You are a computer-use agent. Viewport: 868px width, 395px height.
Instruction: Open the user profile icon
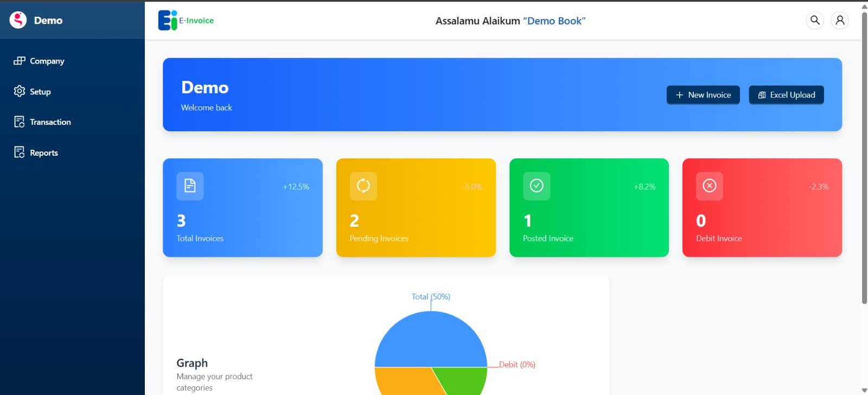(x=840, y=21)
